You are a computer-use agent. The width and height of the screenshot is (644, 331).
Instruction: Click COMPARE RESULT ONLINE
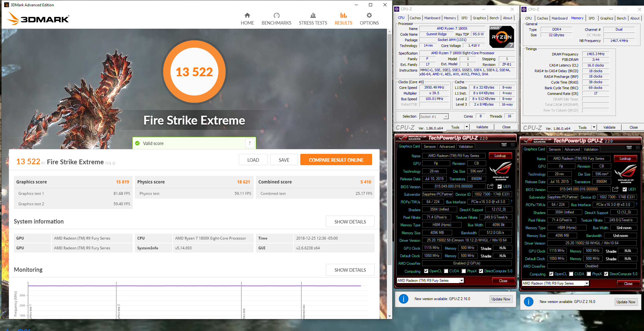tap(336, 160)
